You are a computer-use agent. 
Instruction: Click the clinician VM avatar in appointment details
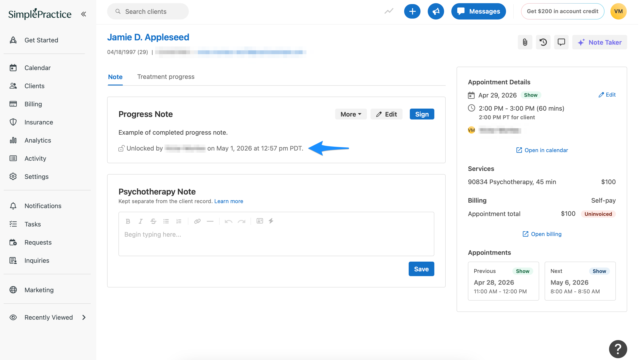471,130
